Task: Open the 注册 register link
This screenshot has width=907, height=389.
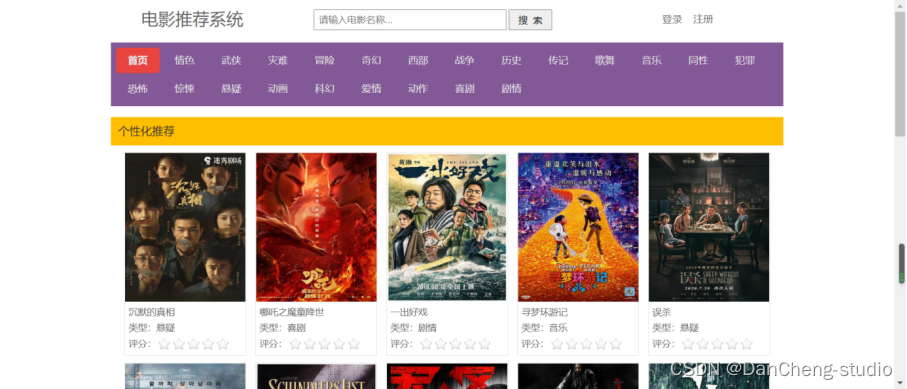Action: pos(703,20)
